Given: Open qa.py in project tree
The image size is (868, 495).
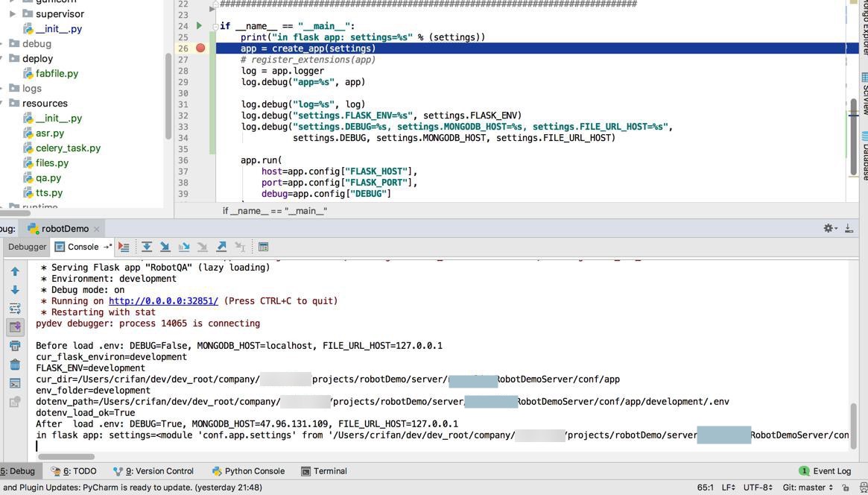Looking at the screenshot, I should [x=42, y=177].
